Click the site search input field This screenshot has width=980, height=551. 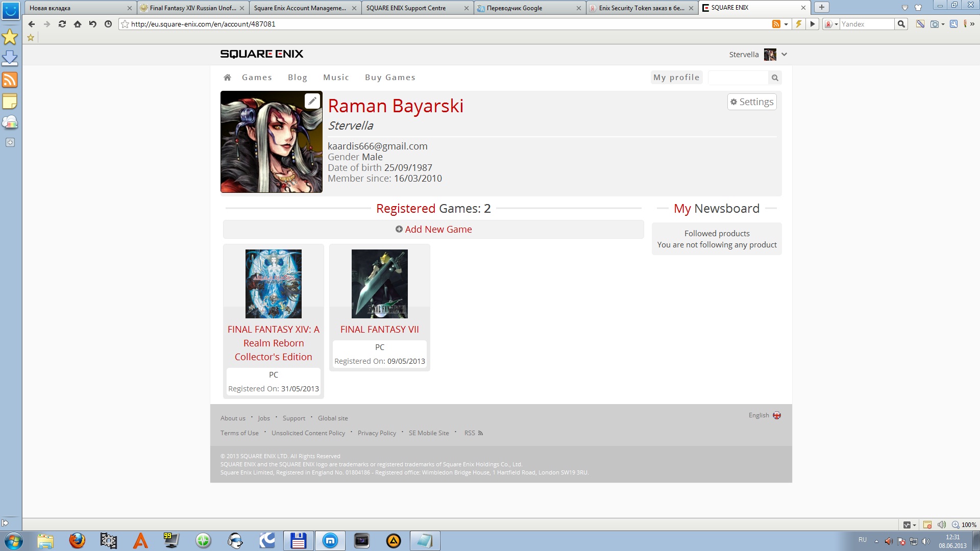point(738,78)
